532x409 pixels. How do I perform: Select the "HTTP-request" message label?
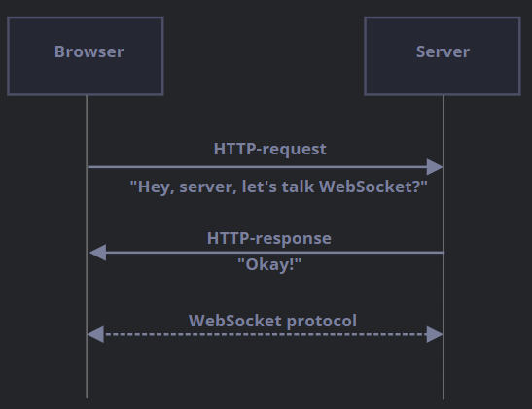tap(270, 149)
